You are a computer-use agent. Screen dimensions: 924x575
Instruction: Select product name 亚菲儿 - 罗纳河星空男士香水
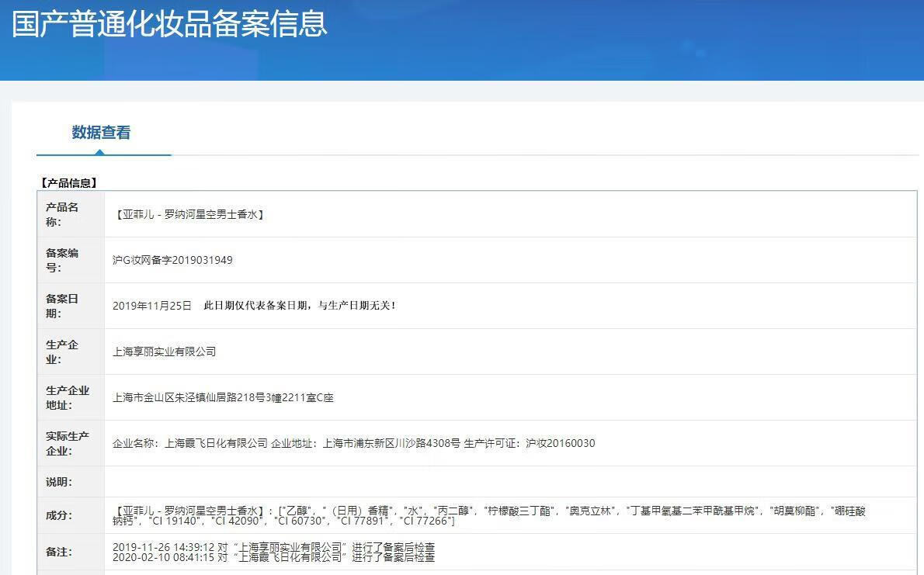[189, 214]
